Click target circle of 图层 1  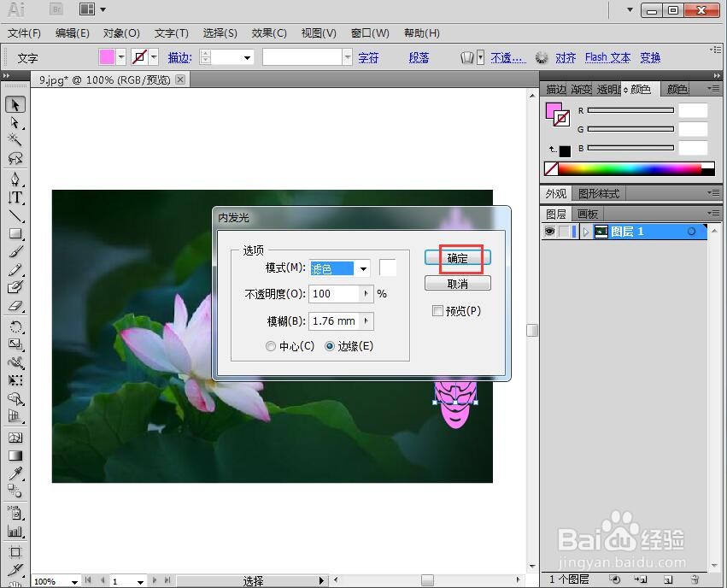(x=691, y=232)
